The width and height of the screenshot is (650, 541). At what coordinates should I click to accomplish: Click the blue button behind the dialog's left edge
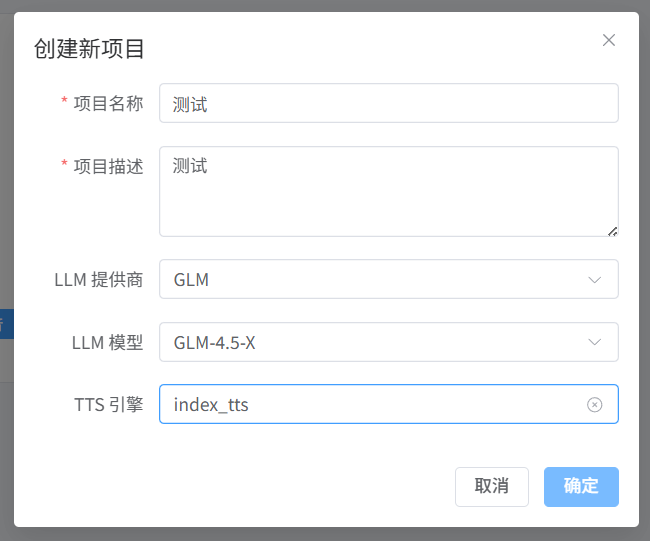coord(6,324)
